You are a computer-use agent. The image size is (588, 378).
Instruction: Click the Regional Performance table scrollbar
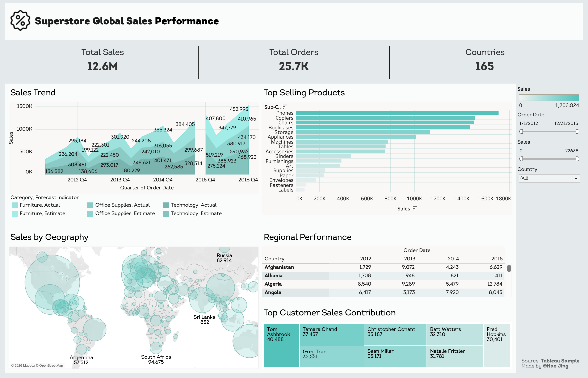coord(509,268)
